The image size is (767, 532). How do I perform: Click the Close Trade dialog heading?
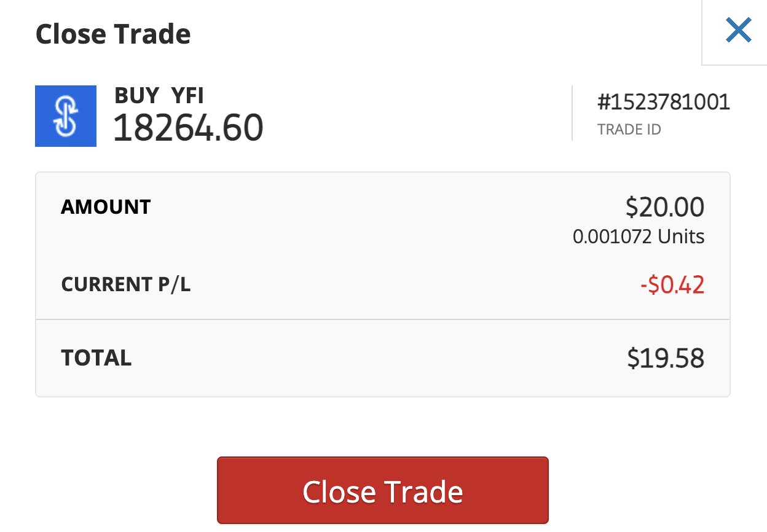[113, 34]
